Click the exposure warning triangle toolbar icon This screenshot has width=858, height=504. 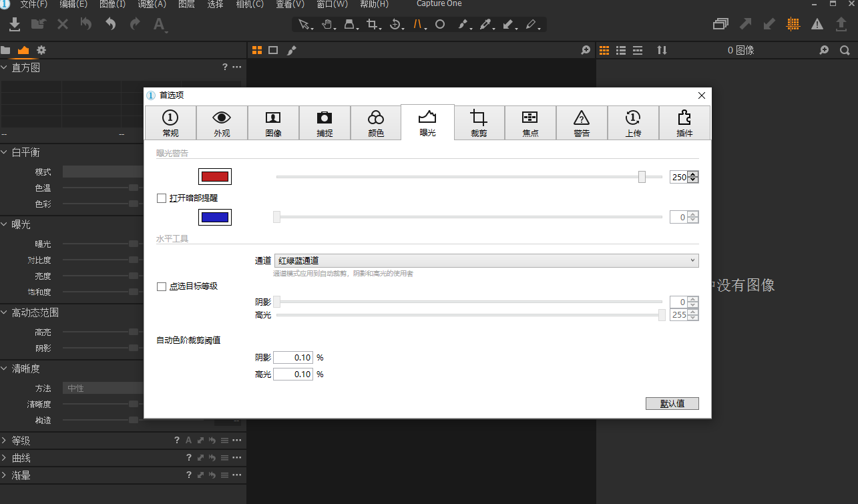(x=817, y=24)
